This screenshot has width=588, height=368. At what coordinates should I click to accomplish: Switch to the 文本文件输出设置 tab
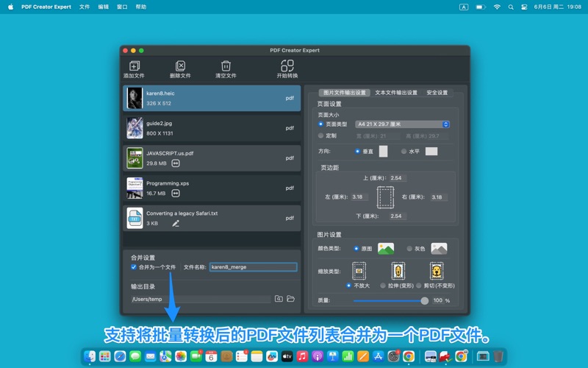[x=396, y=93]
